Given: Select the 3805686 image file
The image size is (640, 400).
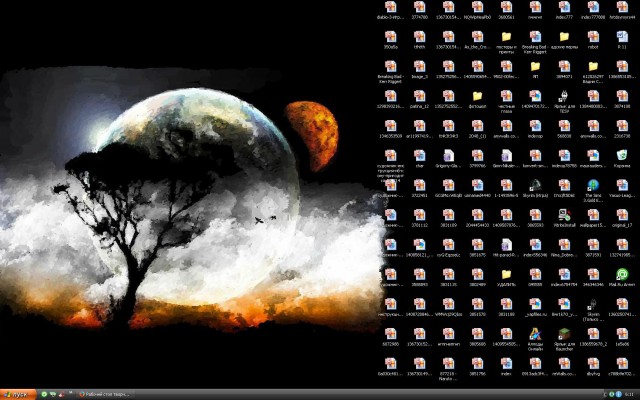Looking at the screenshot, I should click(x=477, y=334).
